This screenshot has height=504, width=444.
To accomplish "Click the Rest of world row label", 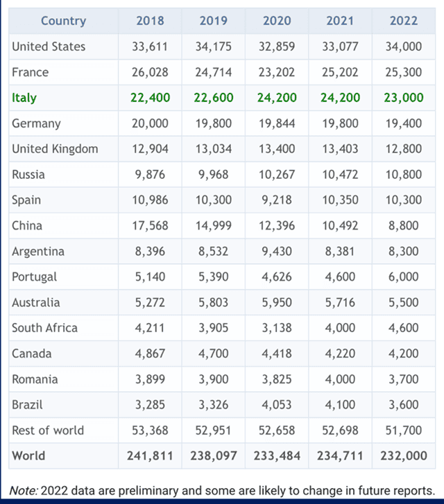I will click(48, 431).
